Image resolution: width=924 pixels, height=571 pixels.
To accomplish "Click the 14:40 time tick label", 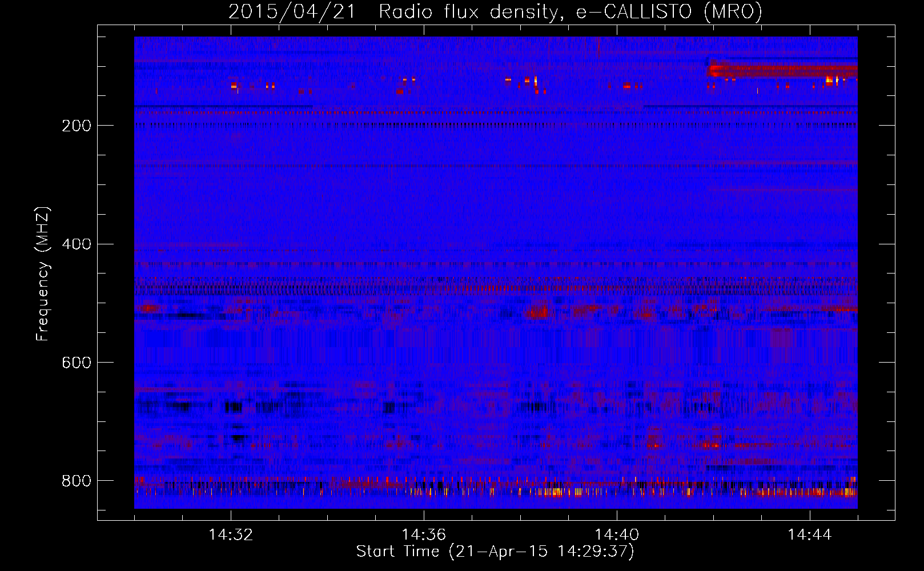I will [x=617, y=535].
